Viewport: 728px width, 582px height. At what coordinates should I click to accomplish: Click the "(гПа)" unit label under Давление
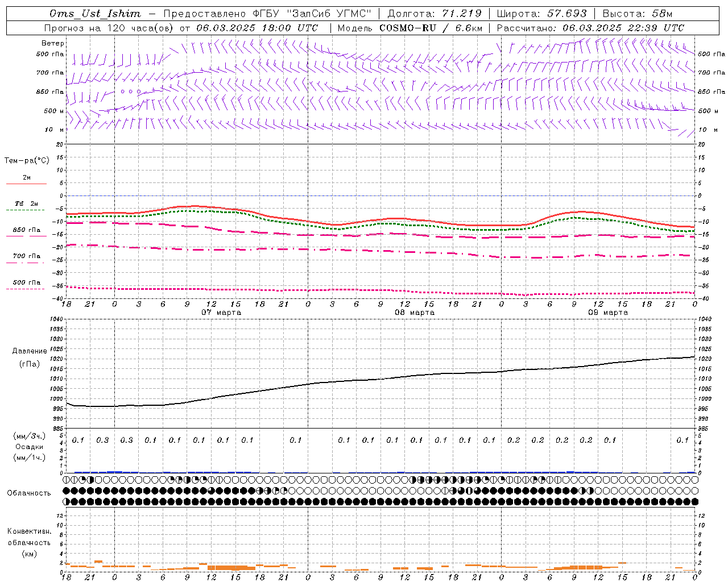click(x=30, y=364)
